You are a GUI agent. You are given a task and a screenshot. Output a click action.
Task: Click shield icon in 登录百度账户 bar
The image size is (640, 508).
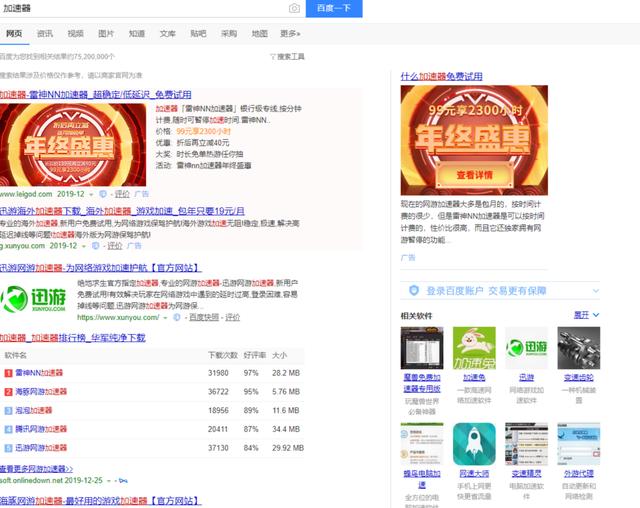pos(414,291)
